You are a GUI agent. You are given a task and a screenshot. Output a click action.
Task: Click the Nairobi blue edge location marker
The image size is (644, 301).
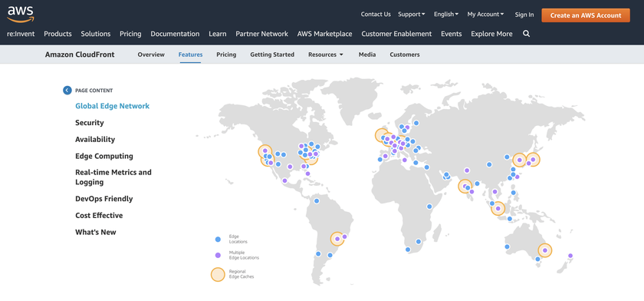click(x=429, y=207)
